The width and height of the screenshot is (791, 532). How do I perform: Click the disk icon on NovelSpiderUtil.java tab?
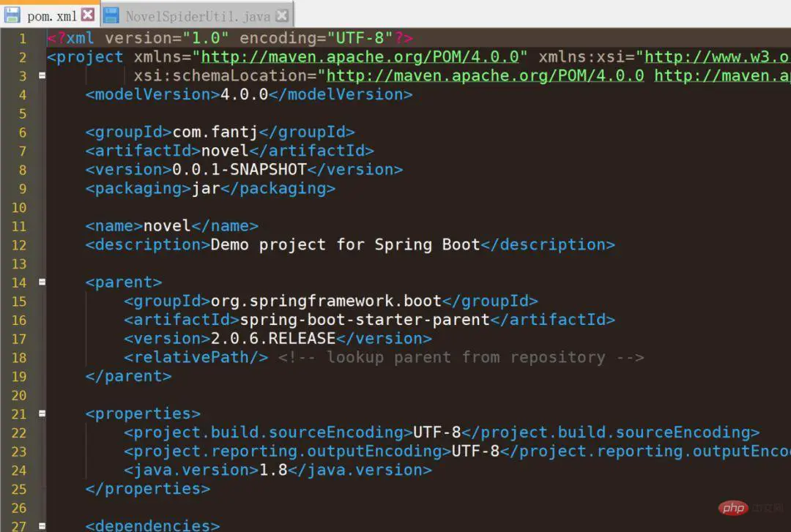coord(111,15)
